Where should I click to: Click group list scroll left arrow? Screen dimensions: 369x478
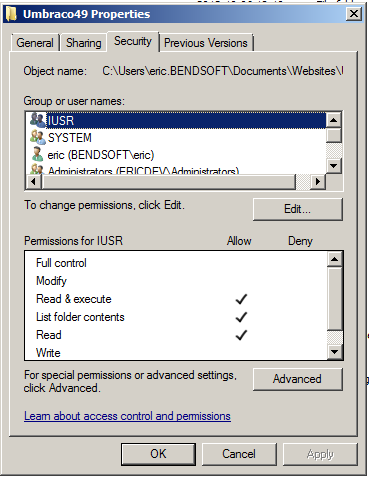(33, 182)
